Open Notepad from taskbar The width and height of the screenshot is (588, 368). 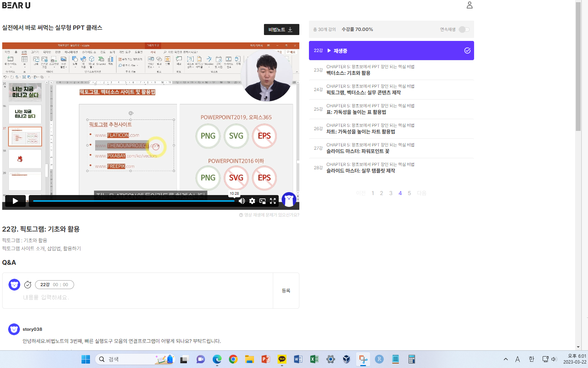pos(396,359)
